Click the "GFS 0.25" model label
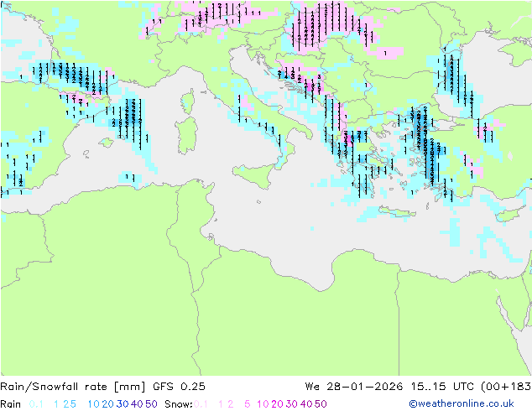 pos(179,387)
